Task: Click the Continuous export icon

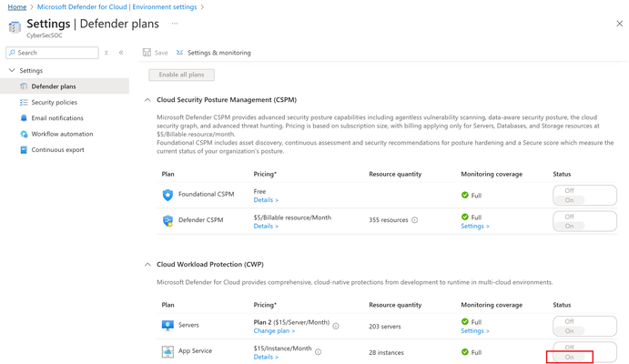Action: pos(24,149)
